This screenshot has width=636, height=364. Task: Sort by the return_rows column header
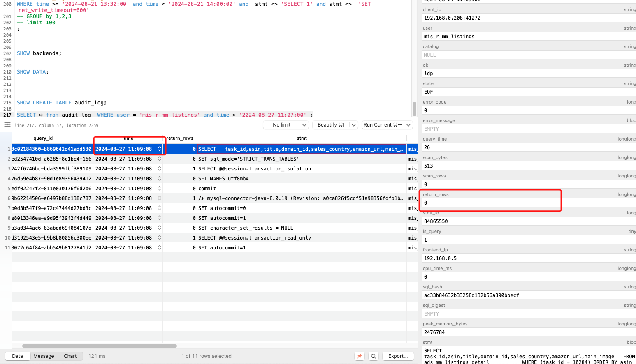pos(180,138)
